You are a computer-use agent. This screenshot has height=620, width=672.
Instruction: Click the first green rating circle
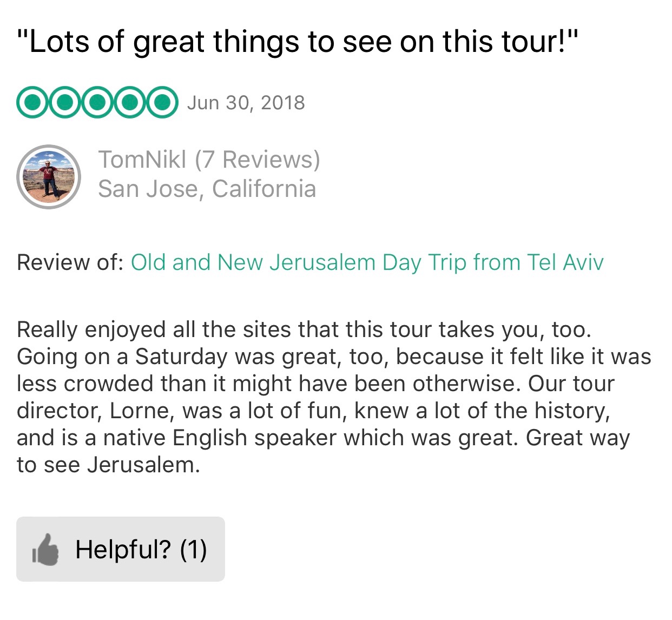tap(33, 102)
